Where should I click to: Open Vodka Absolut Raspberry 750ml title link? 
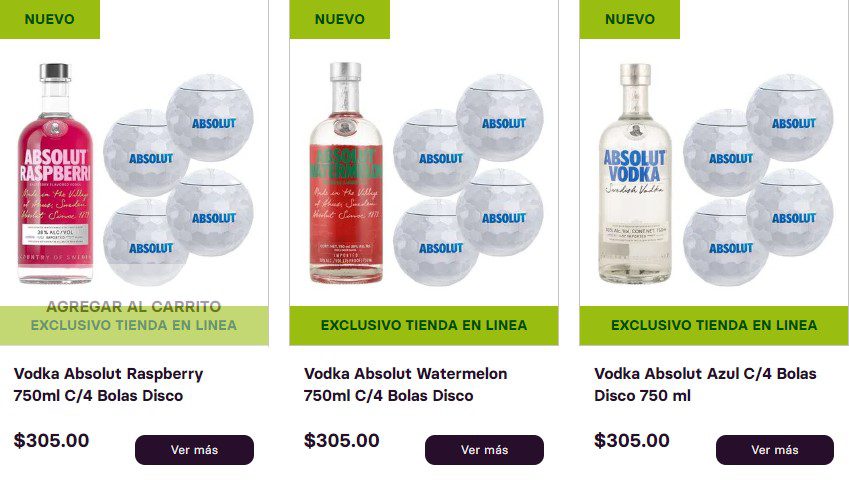point(108,384)
